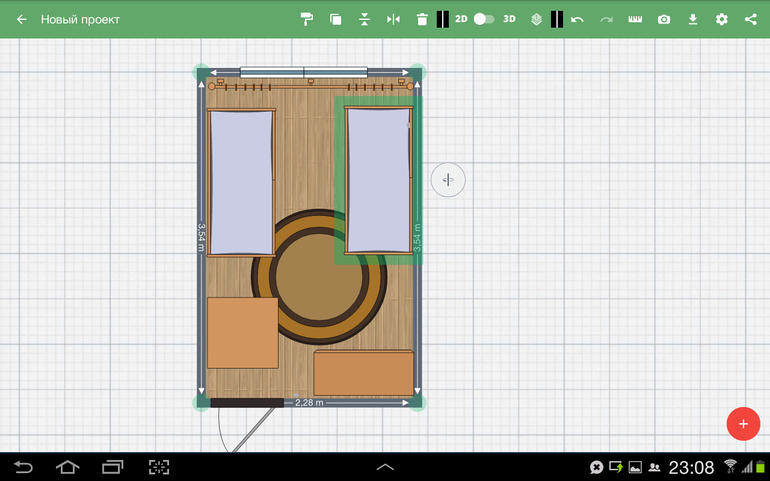Tap the Android home button
The image size is (770, 481).
[67, 467]
